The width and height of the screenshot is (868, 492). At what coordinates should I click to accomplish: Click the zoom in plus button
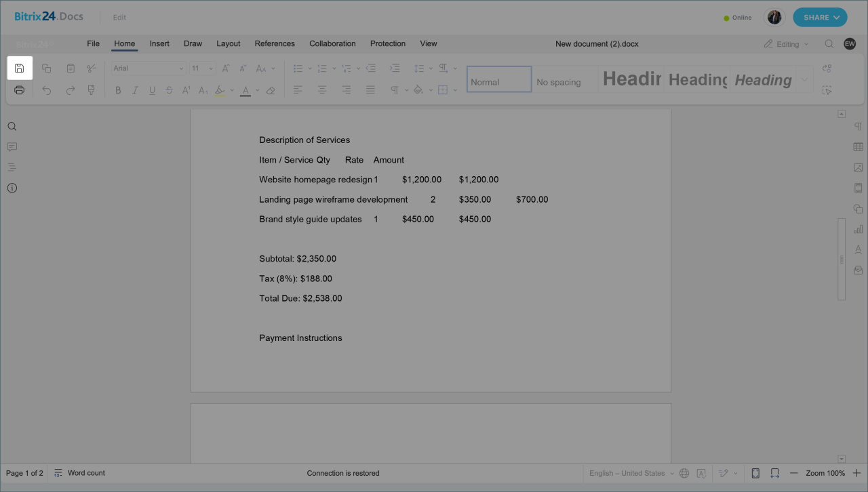click(856, 473)
